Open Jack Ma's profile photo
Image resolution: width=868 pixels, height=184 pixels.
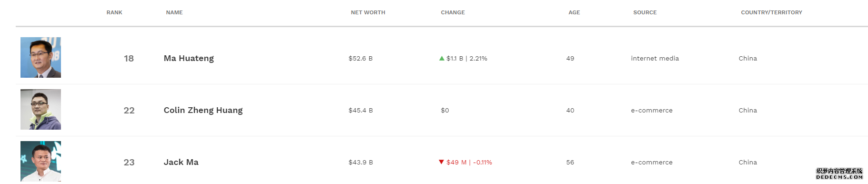coord(40,161)
